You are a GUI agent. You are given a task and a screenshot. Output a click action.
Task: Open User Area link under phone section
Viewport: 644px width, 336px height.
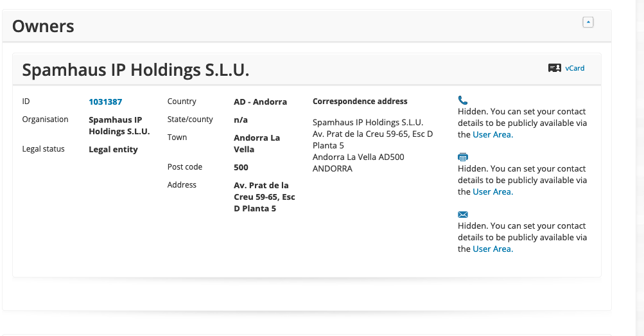point(493,135)
